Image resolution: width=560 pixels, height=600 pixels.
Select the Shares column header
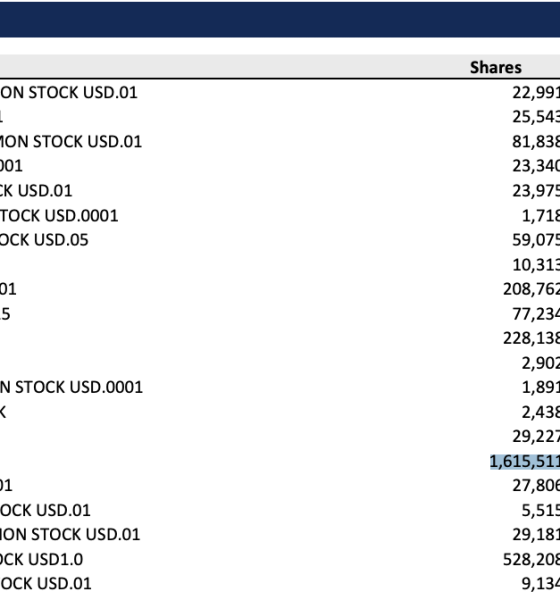[x=495, y=67]
